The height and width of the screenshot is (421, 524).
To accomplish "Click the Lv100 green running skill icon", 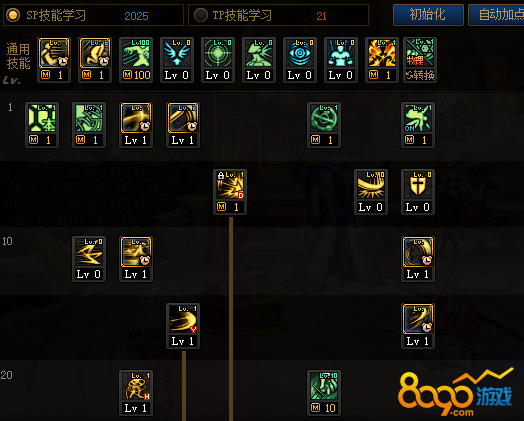I will [x=136, y=53].
